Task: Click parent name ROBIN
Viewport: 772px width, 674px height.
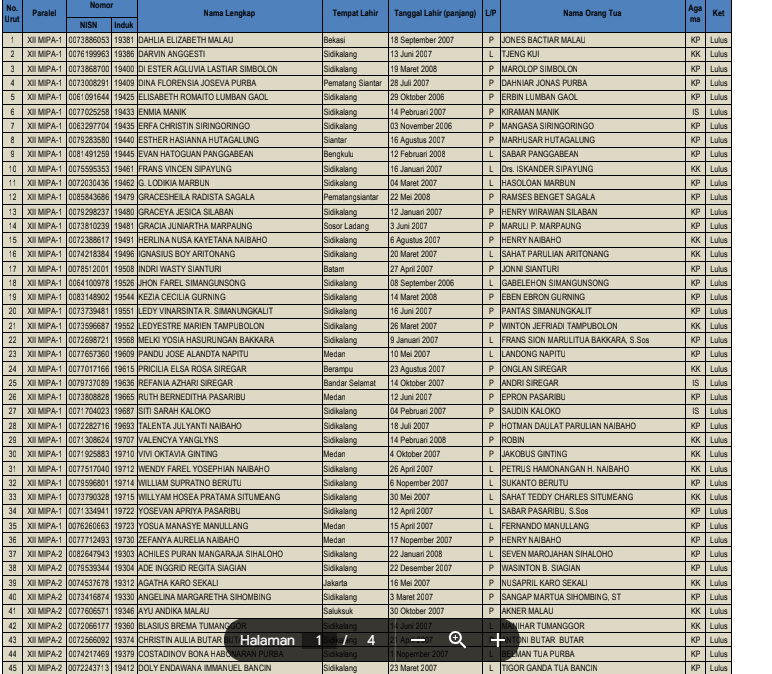Action: point(513,440)
